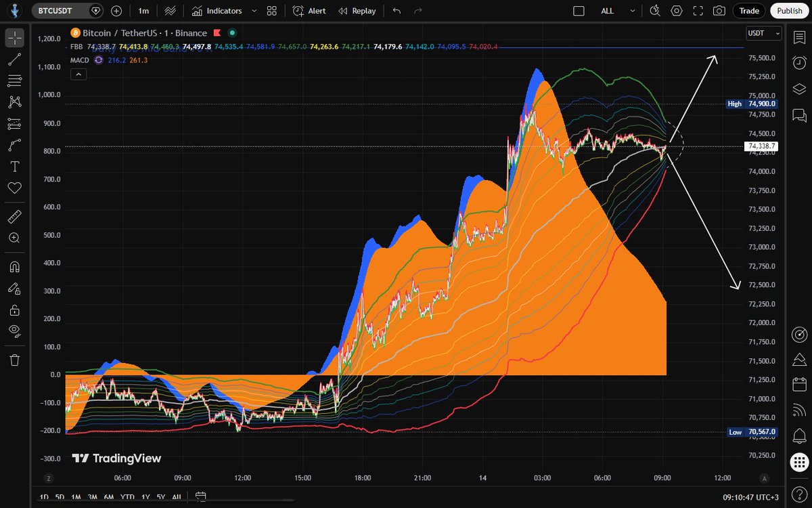Collapse the indicator legend arrow under MACD
The height and width of the screenshot is (508, 812).
(78, 74)
